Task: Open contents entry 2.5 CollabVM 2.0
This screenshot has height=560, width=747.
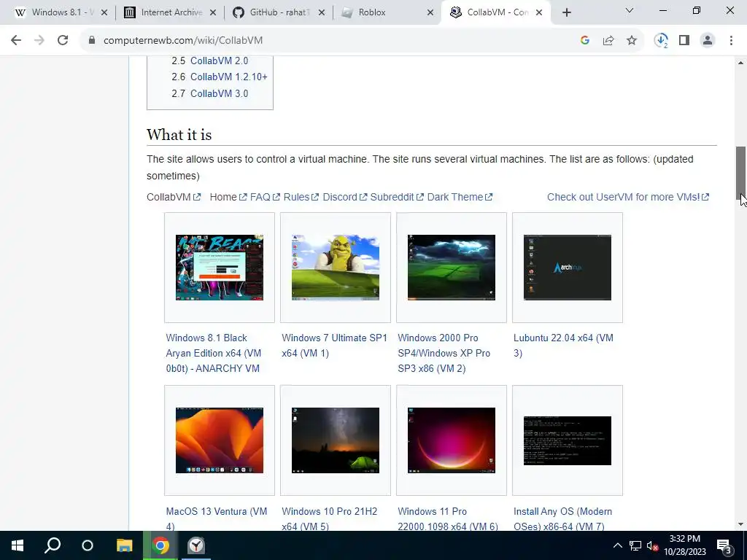Action: [x=219, y=61]
